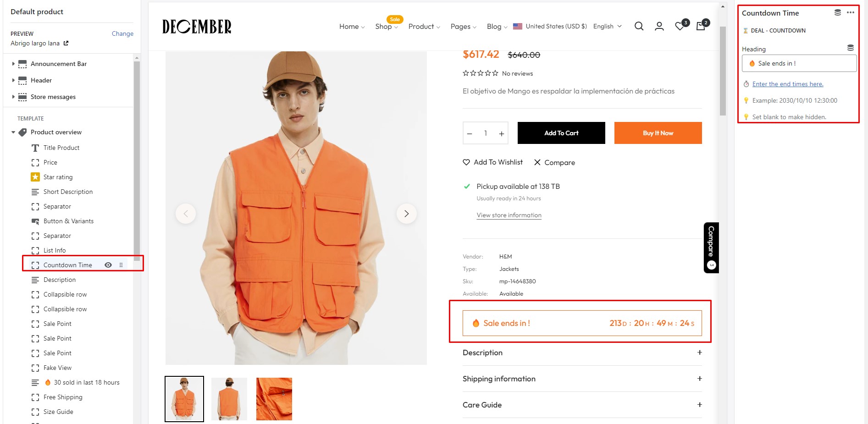Click the search magnifier icon in header
The width and height of the screenshot is (868, 424).
(639, 26)
